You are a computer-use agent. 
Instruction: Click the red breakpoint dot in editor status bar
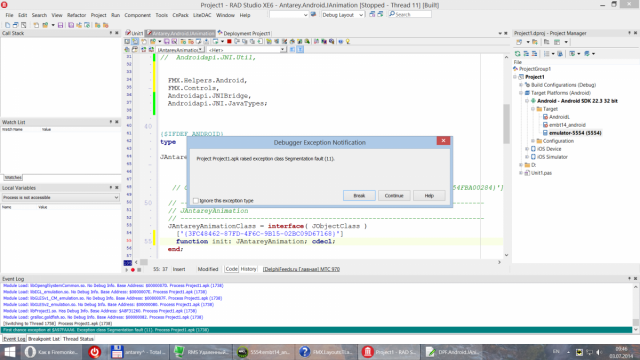pyautogui.click(x=133, y=270)
